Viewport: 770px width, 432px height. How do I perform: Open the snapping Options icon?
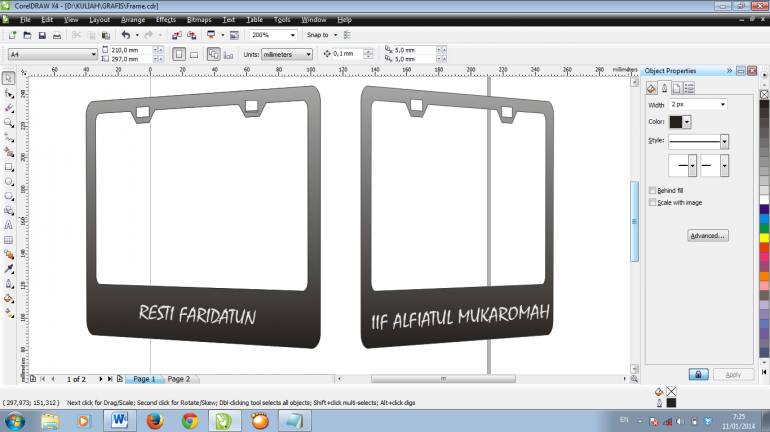347,35
